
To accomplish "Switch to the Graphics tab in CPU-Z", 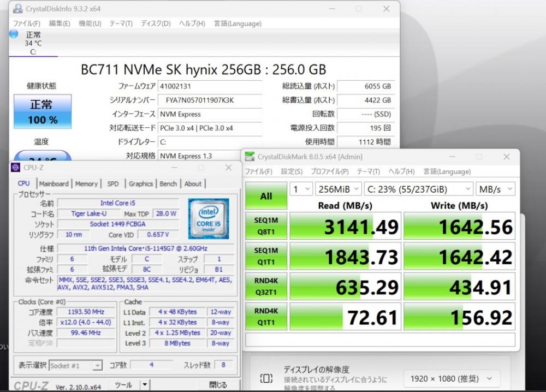I will [141, 183].
